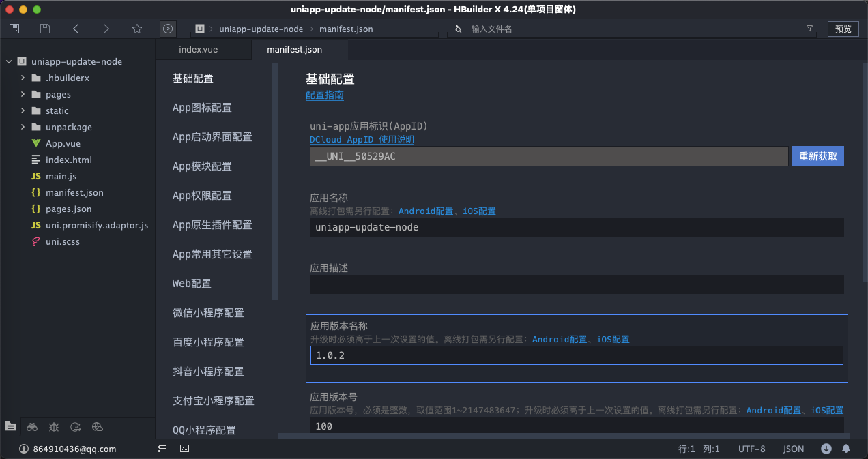Click the new file icon in toolbar
Screen dimensions: 868x459
tap(14, 29)
